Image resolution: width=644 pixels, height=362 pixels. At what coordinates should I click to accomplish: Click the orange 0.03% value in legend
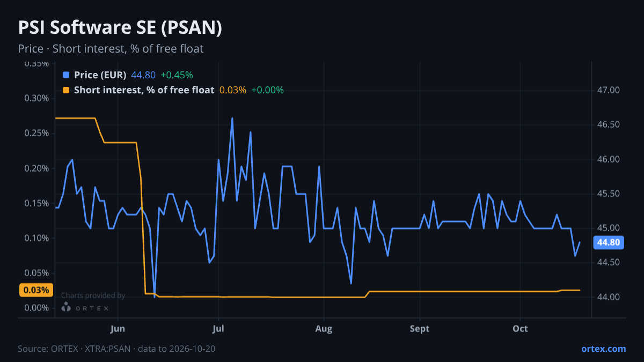(x=233, y=90)
